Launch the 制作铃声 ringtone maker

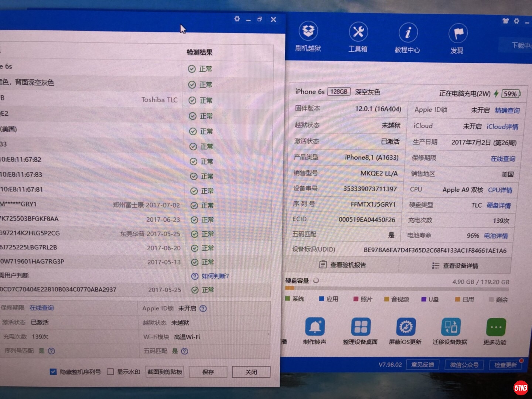[315, 331]
